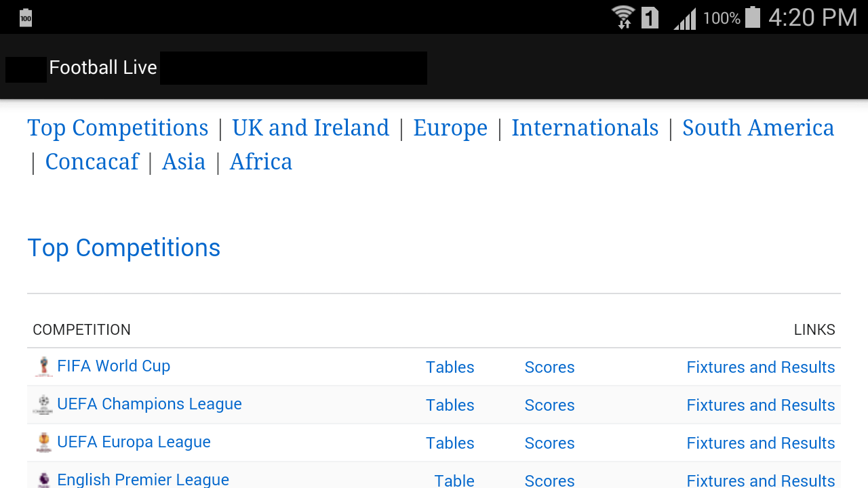868x488 pixels.
Task: Open the English Premier League Table link
Action: (x=454, y=480)
